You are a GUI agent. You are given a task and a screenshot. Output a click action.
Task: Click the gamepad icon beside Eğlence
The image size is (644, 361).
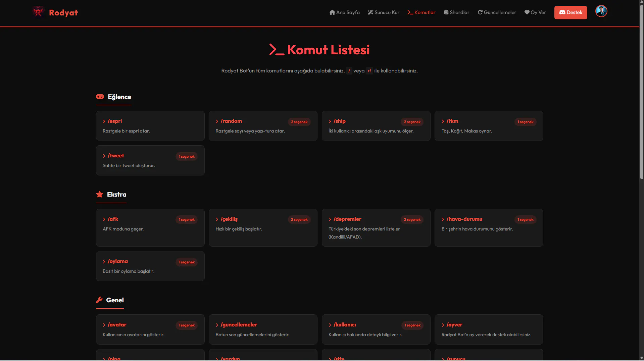(100, 97)
